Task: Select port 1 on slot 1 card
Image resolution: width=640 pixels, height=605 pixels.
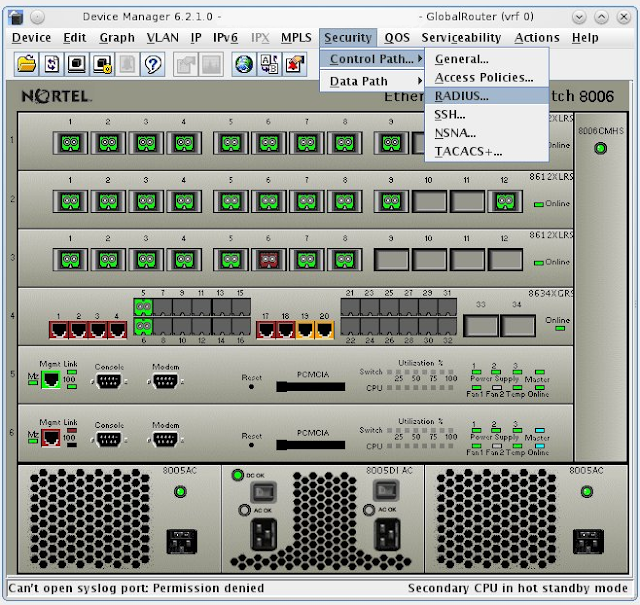Action: click(70, 143)
